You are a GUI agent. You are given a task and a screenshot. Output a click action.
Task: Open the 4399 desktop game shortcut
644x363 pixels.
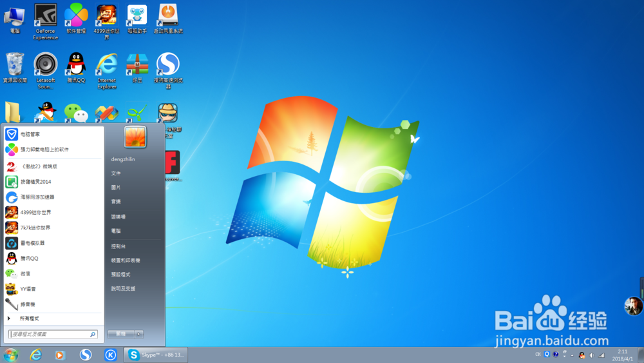[106, 22]
